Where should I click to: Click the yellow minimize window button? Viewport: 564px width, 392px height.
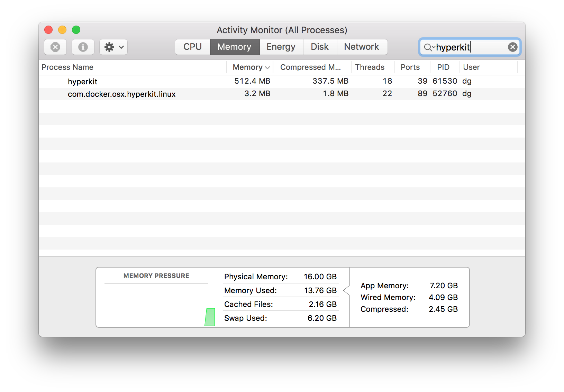62,30
